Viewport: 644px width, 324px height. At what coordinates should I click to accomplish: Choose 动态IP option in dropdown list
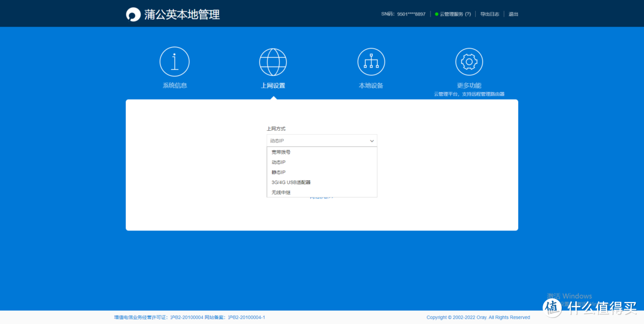[321, 162]
